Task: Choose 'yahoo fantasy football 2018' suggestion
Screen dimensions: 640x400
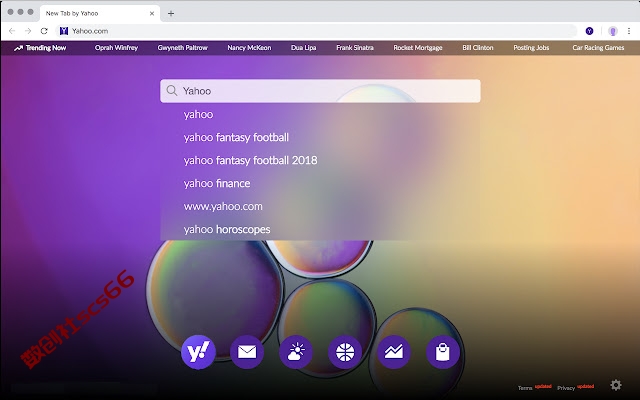Action: (250, 160)
